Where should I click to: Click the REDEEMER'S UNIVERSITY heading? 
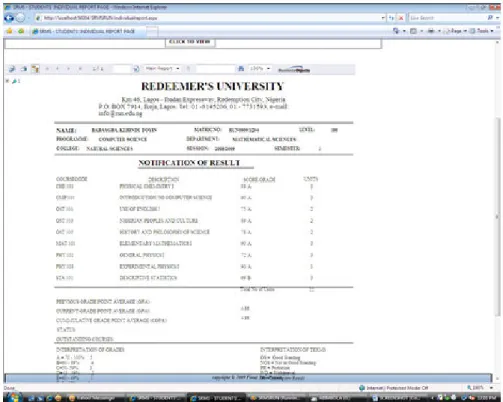(212, 86)
